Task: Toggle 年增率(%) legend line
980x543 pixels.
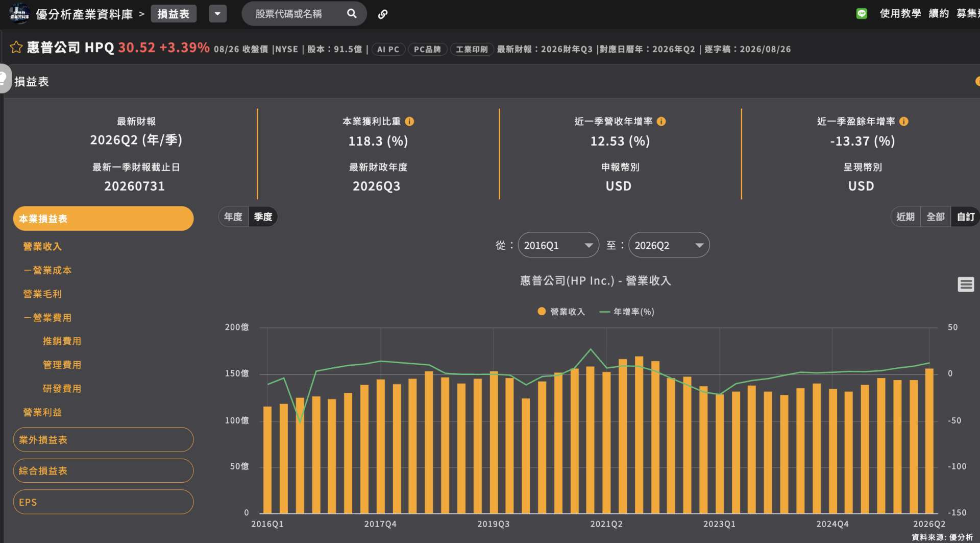Action: 626,312
